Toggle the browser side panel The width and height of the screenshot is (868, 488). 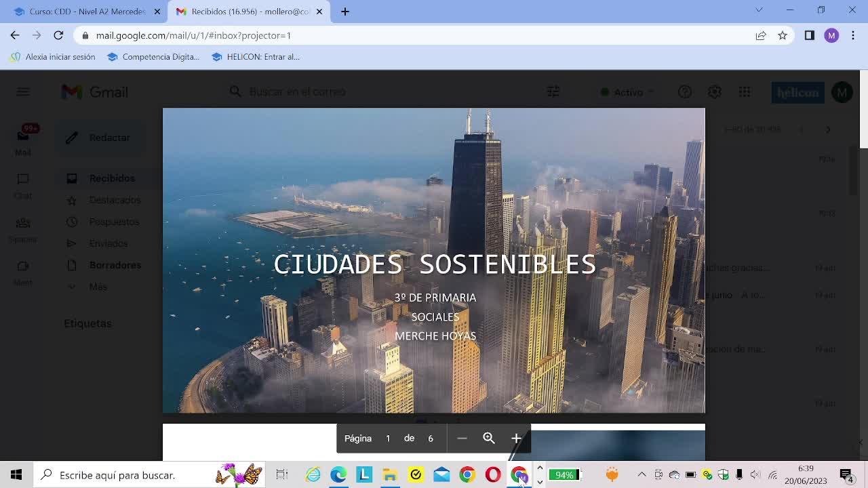(809, 35)
